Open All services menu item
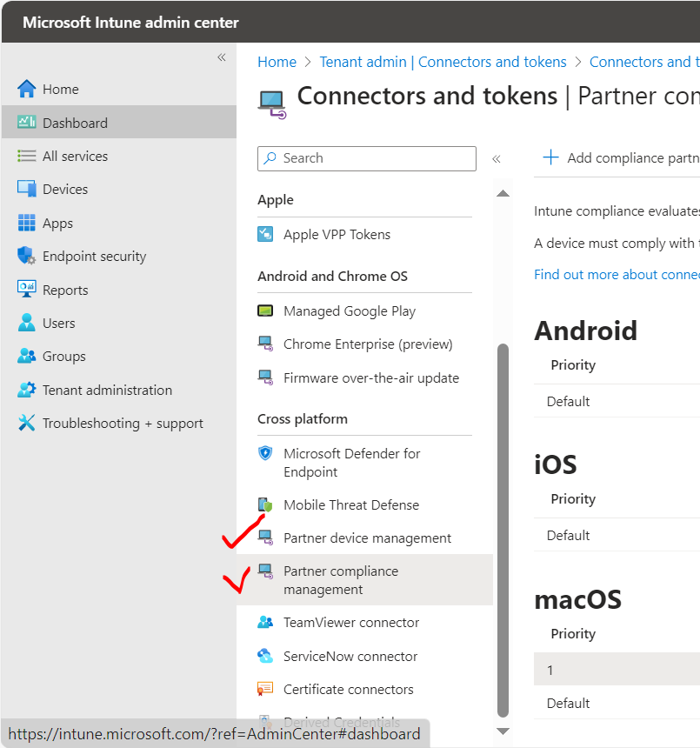The width and height of the screenshot is (700, 748). 119,156
